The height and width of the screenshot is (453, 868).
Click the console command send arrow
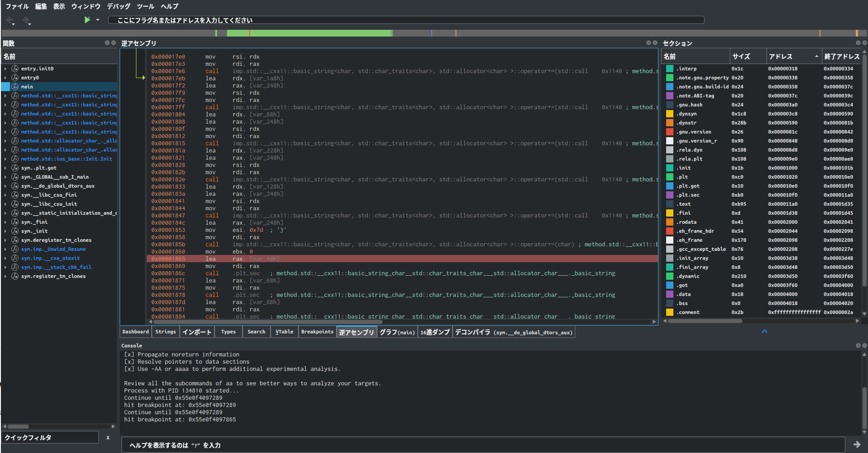[857, 444]
